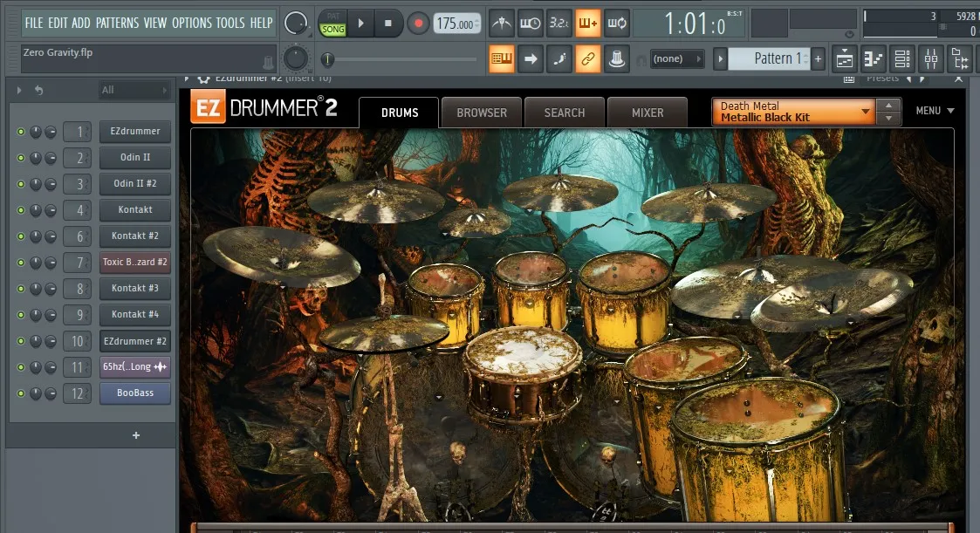The width and height of the screenshot is (980, 533).
Task: Create new pattern with plus next to Pattern 1
Action: pyautogui.click(x=819, y=58)
